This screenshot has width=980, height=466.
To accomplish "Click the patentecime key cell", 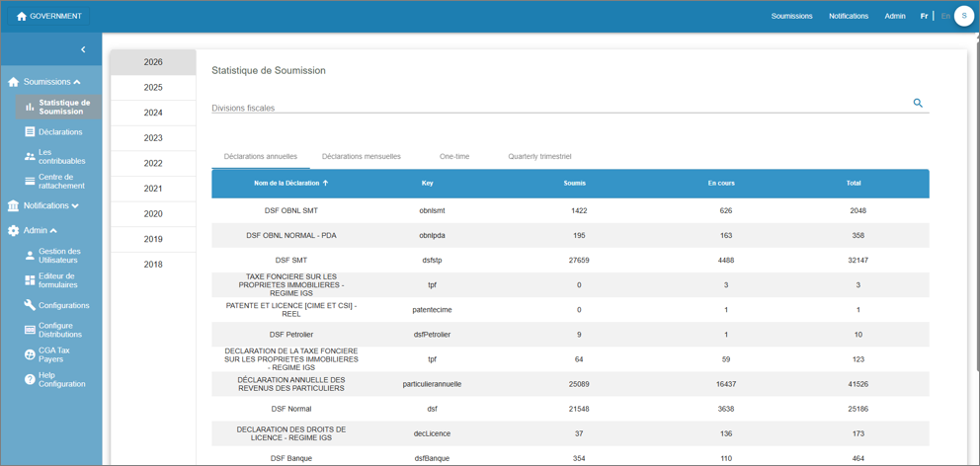I will 432,310.
